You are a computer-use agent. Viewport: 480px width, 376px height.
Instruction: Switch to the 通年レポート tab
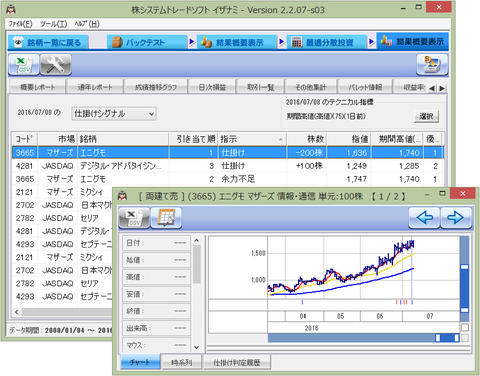pyautogui.click(x=95, y=87)
